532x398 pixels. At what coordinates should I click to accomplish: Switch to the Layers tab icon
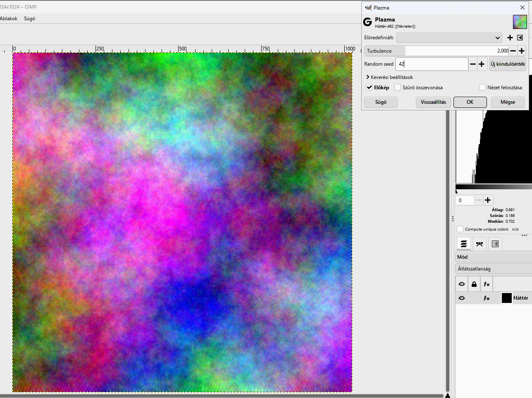click(464, 244)
